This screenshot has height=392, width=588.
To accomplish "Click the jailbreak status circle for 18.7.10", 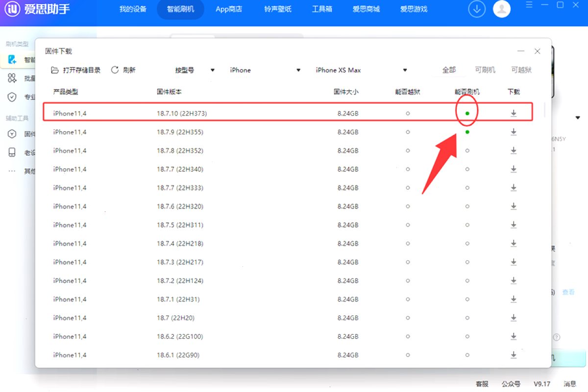I will (x=408, y=114).
